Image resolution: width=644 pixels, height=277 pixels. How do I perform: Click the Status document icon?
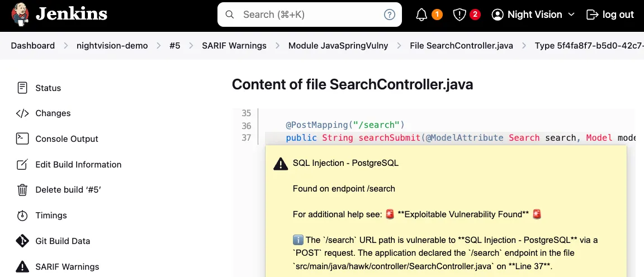(22, 88)
